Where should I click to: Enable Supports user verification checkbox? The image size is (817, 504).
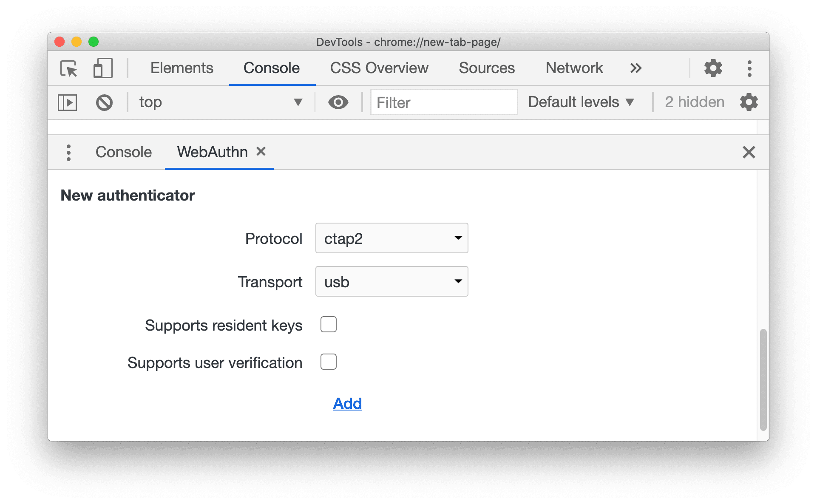tap(328, 362)
